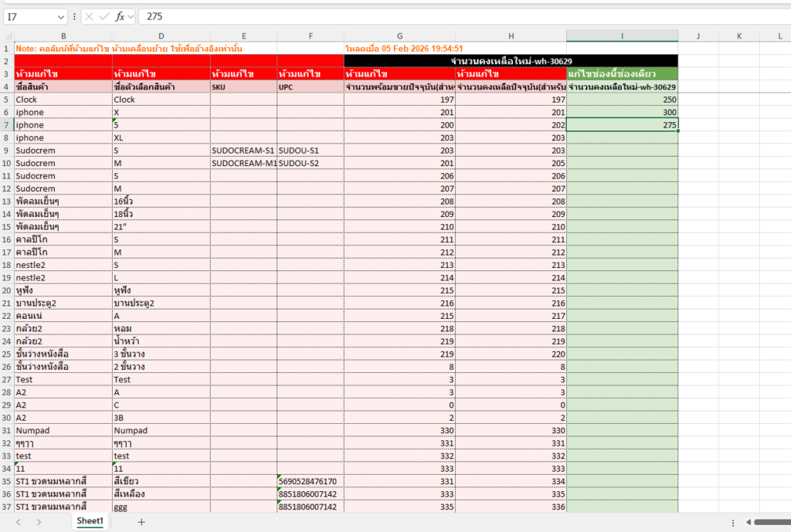Select green cell containing 300
The image size is (791, 532).
point(622,112)
